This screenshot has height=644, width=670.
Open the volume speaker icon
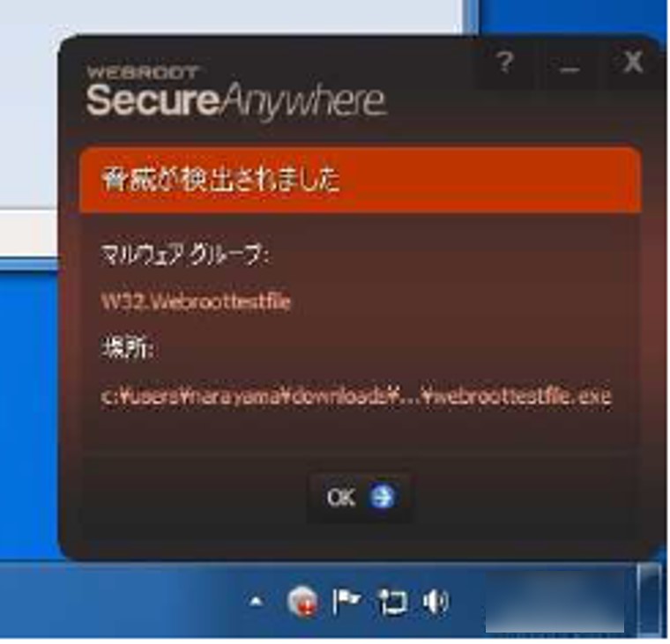[x=435, y=602]
